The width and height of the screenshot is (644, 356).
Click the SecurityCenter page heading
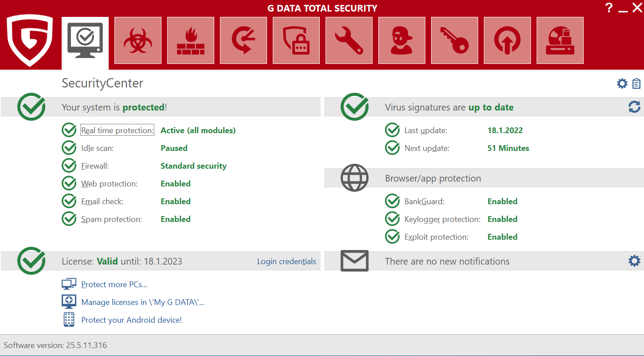click(102, 83)
